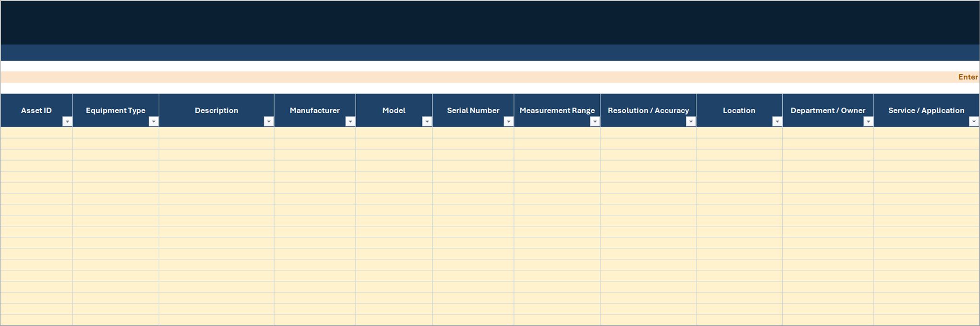The width and height of the screenshot is (980, 326).
Task: Click the Serial Number header text
Action: coord(473,110)
